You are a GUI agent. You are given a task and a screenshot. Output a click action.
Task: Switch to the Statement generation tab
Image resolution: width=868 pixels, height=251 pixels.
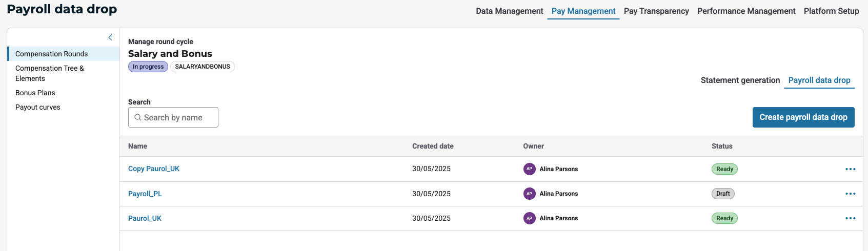pos(740,80)
